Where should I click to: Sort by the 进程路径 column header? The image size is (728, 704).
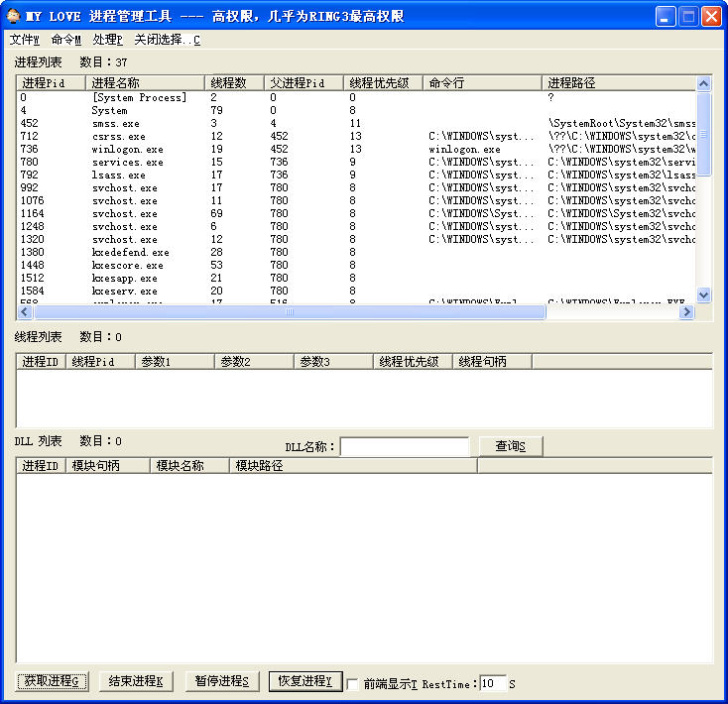coord(619,83)
